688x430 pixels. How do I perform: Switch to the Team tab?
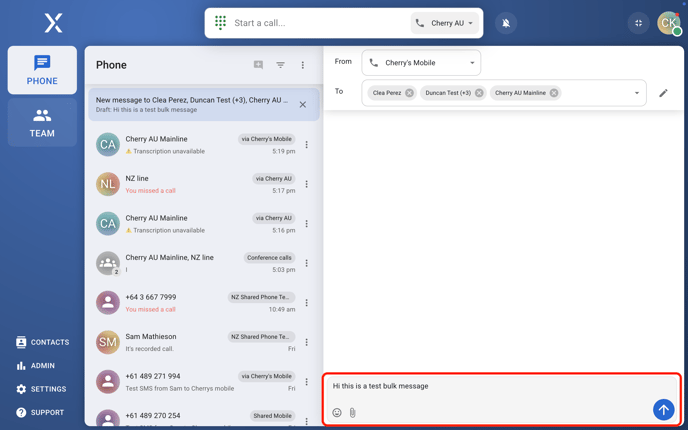coord(42,122)
